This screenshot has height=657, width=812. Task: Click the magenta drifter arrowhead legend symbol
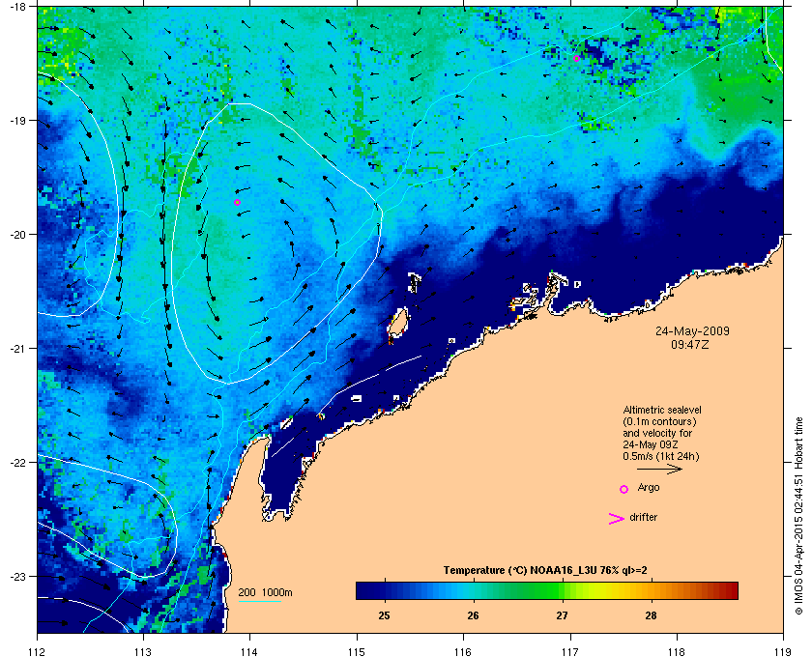pyautogui.click(x=616, y=519)
